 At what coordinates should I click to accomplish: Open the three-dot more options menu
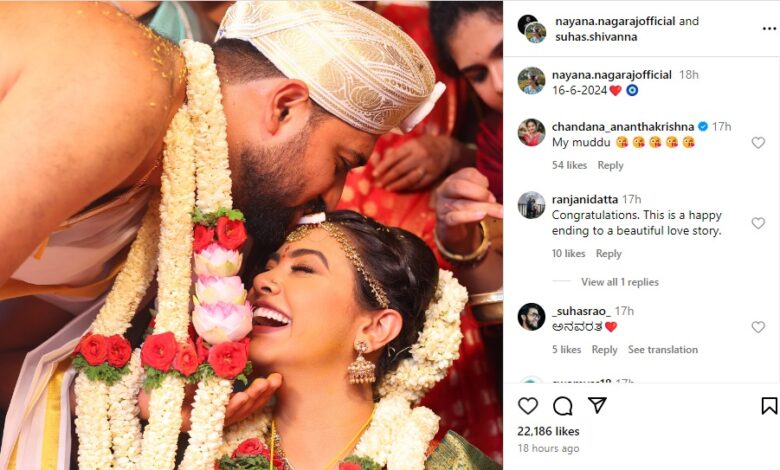(x=769, y=29)
